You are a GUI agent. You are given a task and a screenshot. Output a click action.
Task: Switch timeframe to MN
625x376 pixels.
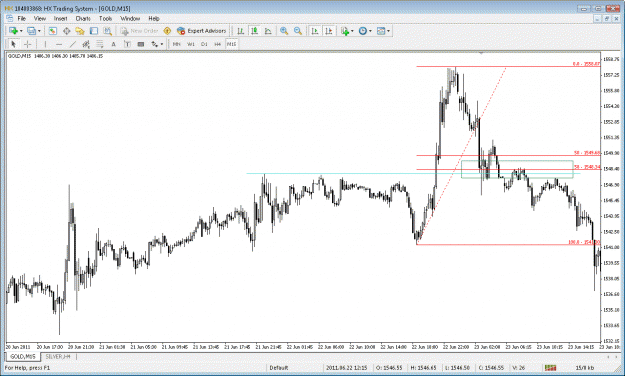177,44
